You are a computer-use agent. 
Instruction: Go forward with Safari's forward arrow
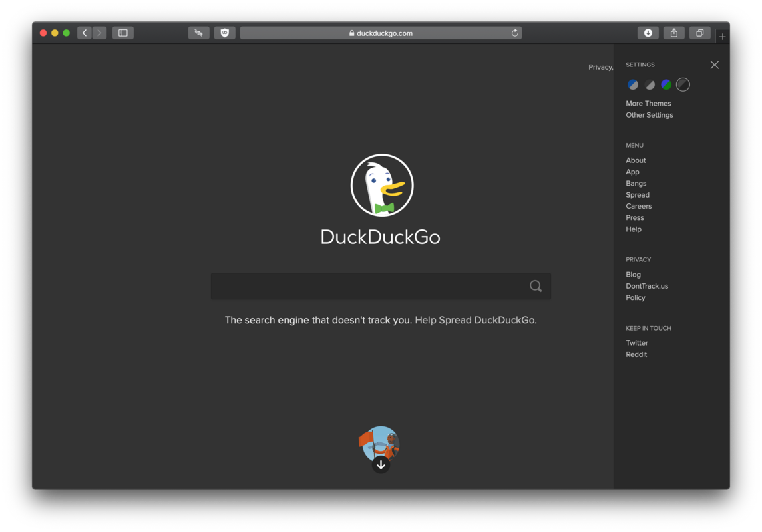[100, 33]
